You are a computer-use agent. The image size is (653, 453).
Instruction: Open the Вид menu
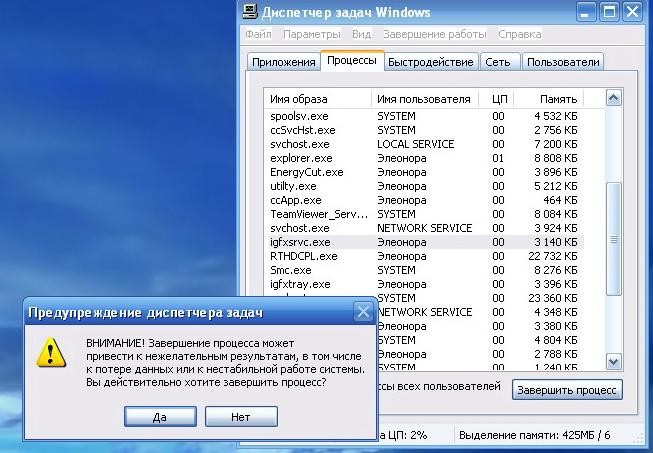coord(361,34)
